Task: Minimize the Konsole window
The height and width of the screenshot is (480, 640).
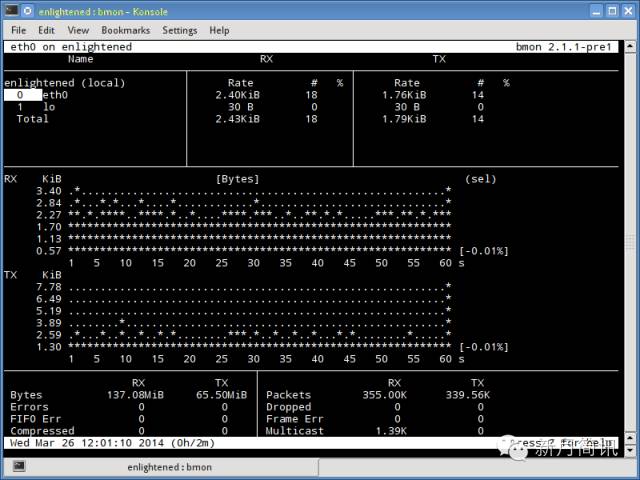Action: tap(596, 11)
